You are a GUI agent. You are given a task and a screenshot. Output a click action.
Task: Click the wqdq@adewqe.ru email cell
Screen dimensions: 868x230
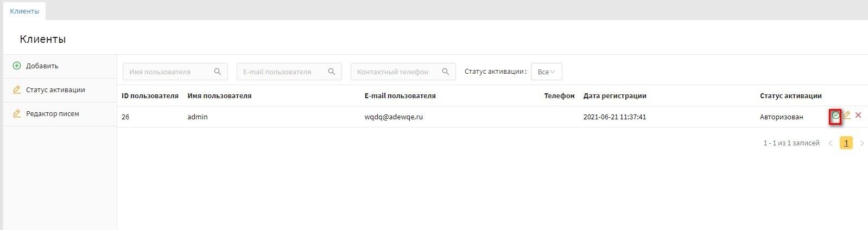(394, 117)
